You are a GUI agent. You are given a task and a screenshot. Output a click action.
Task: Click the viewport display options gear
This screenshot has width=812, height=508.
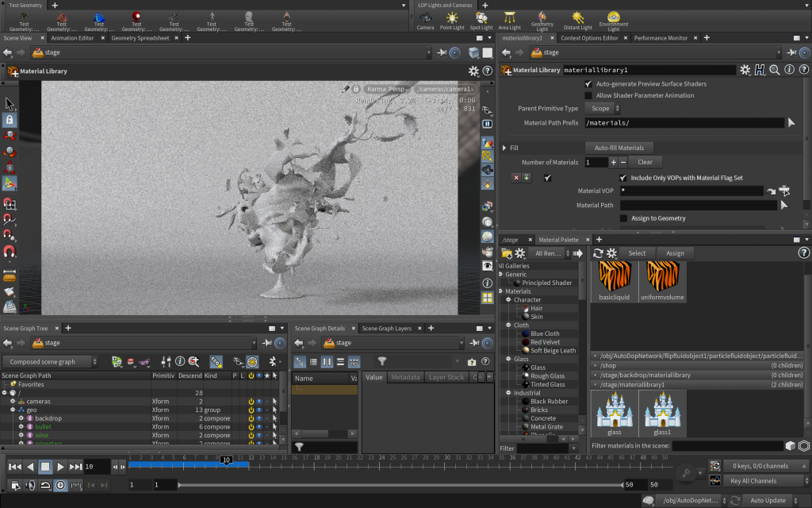tap(473, 71)
